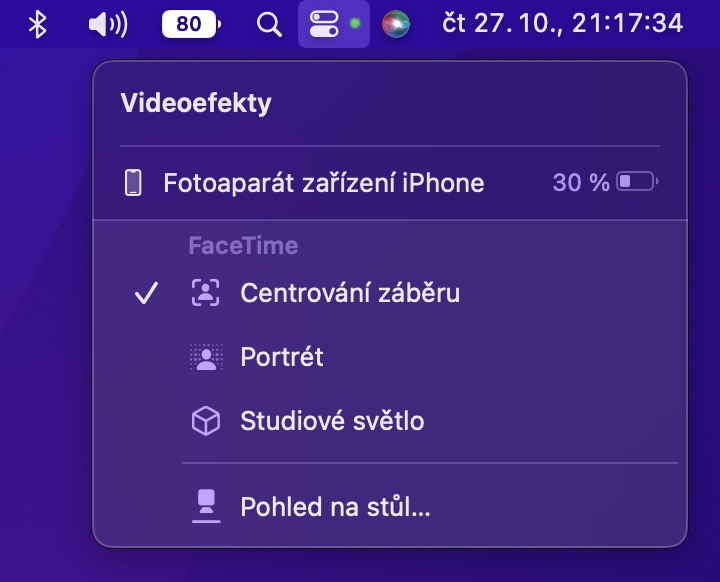
Task: Click the Portrét mode icon
Action: click(x=206, y=357)
